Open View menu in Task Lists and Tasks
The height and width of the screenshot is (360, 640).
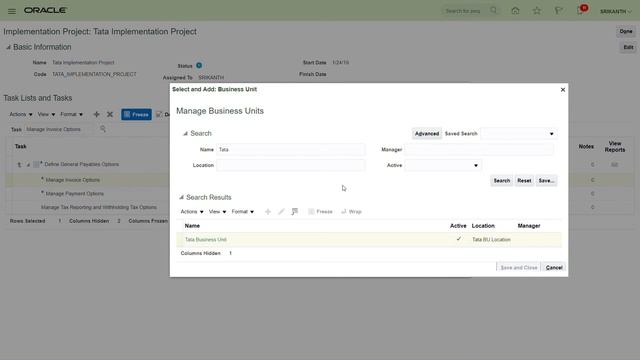pyautogui.click(x=46, y=114)
